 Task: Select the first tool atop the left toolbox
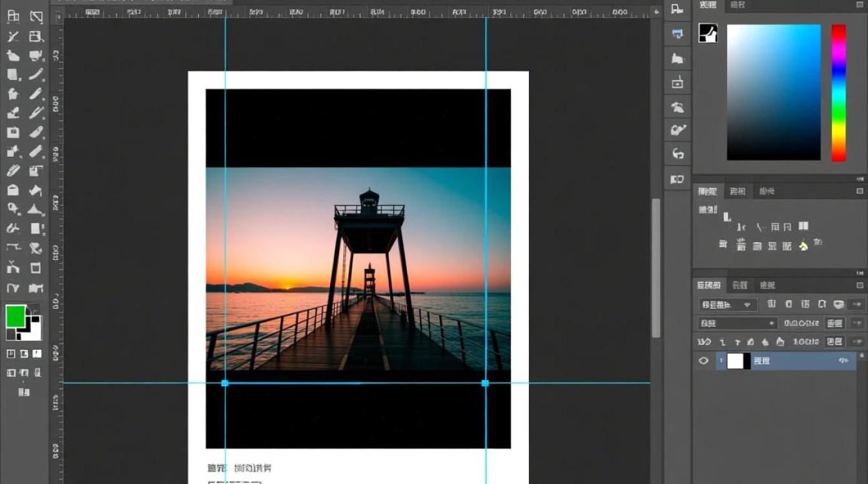(13, 17)
